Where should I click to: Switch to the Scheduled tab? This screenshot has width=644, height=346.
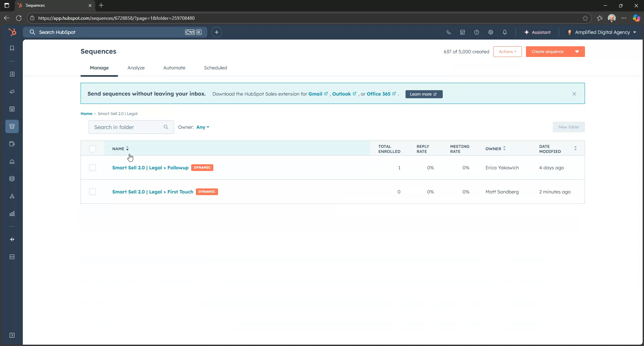215,68
